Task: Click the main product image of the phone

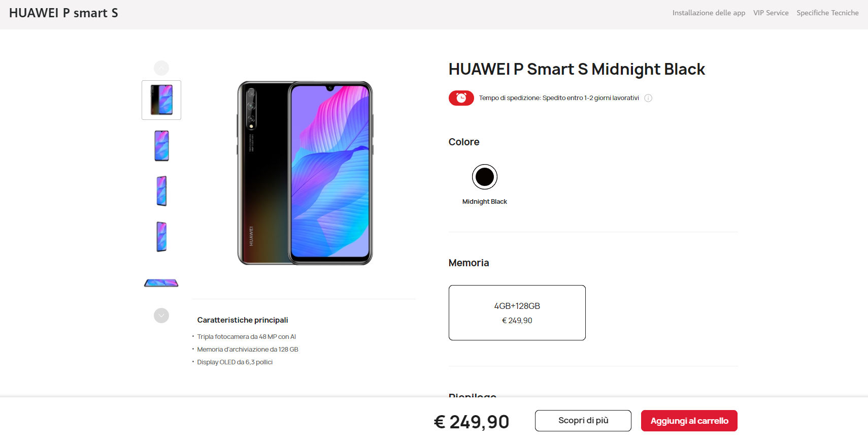Action: [x=305, y=173]
